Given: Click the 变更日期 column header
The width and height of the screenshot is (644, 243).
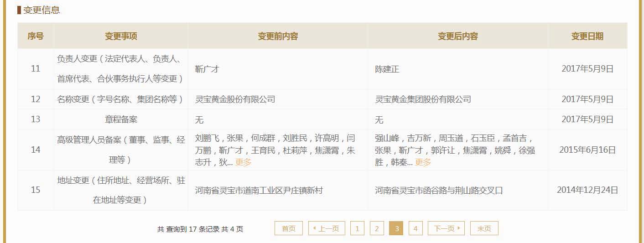Looking at the screenshot, I should (x=587, y=36).
